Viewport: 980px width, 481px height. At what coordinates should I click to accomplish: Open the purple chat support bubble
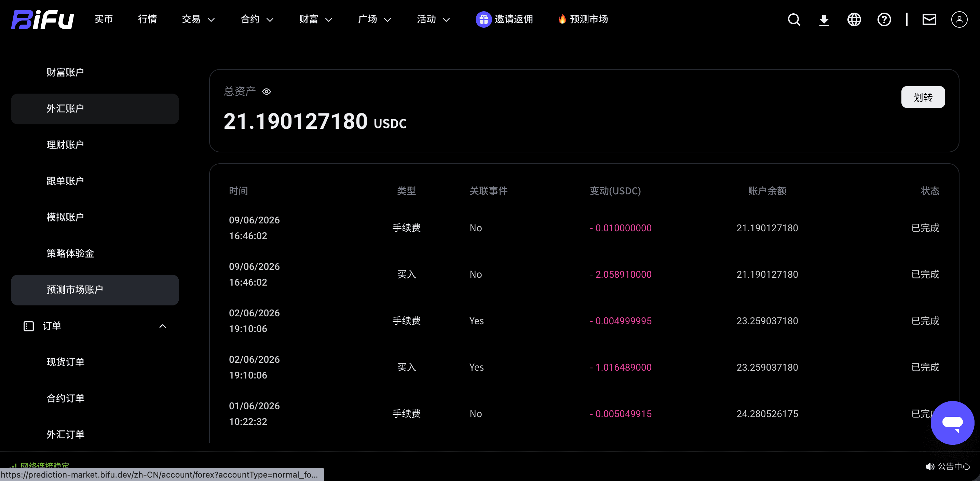[x=952, y=423]
